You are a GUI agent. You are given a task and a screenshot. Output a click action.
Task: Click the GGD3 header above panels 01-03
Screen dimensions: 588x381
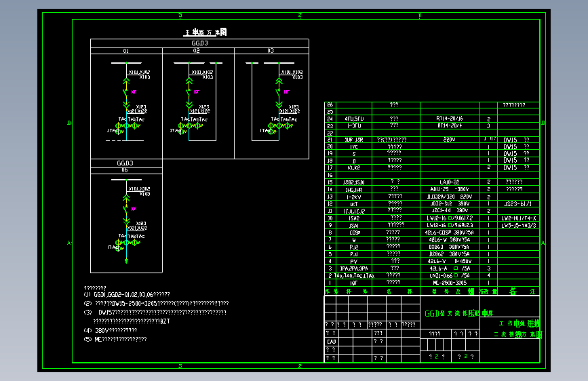(x=199, y=43)
